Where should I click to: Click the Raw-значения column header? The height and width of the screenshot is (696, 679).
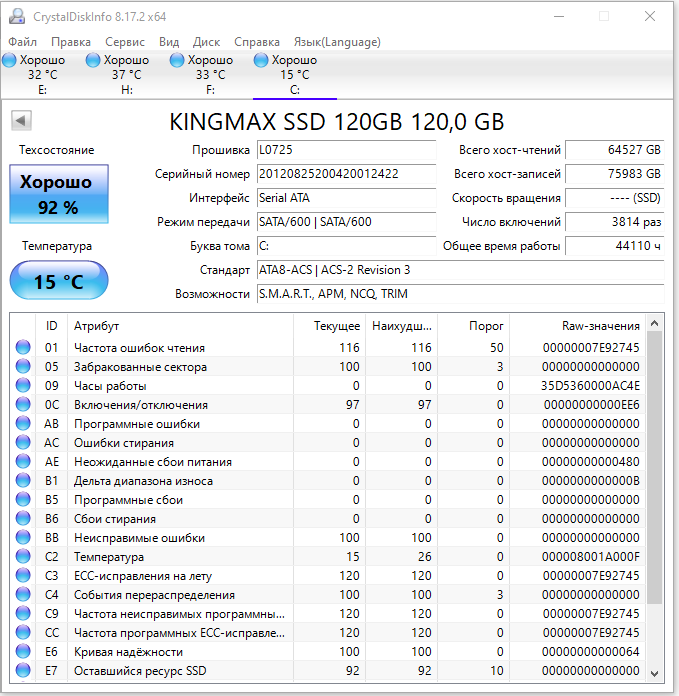(x=577, y=326)
